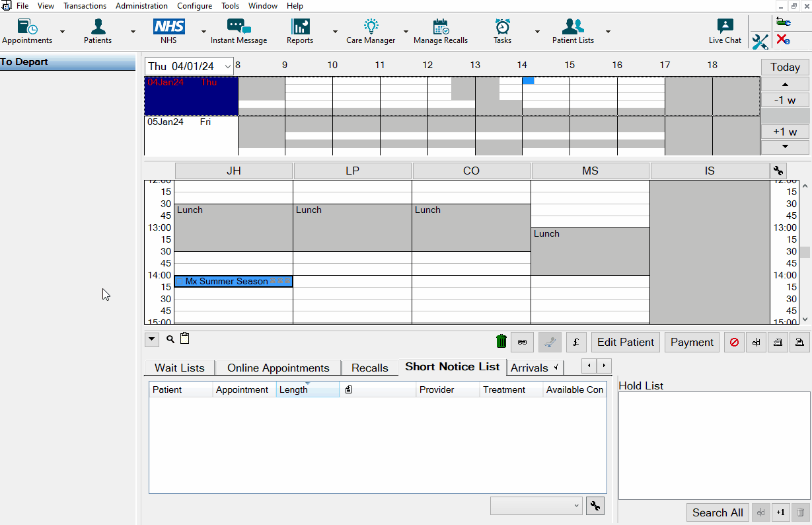
Task: Open the Administration menu
Action: 141,6
